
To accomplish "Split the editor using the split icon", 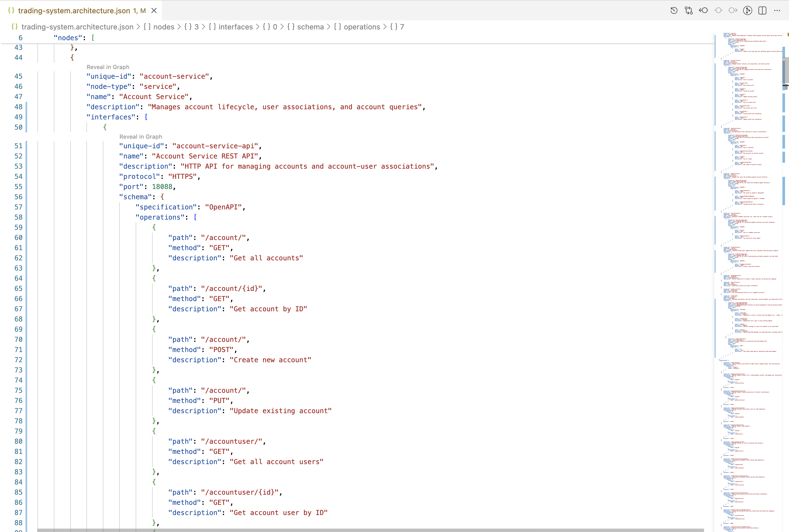I will tap(762, 10).
